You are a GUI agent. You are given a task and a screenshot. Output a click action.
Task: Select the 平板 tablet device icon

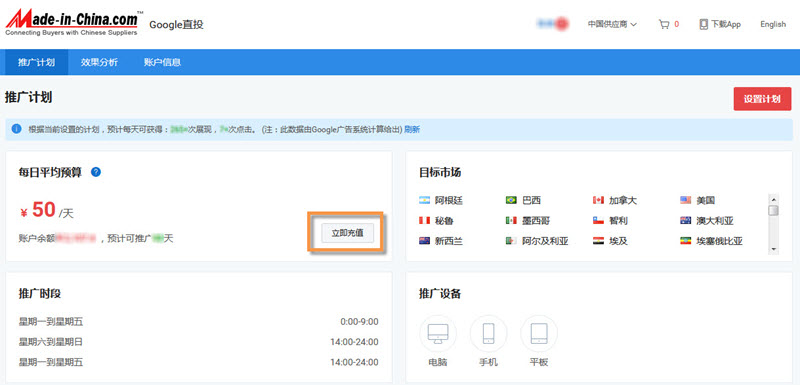coord(539,333)
